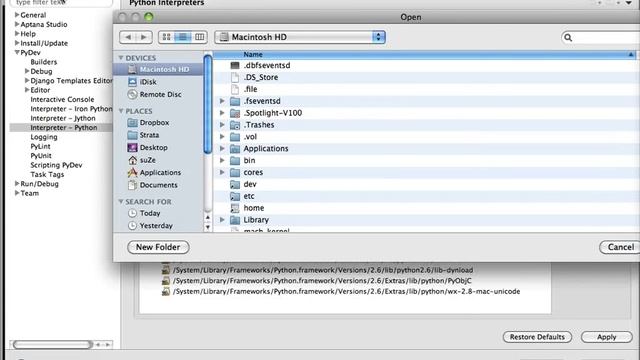Expand Run/Debug preferences node
Screen dimensions: 640x360
tap(17, 184)
